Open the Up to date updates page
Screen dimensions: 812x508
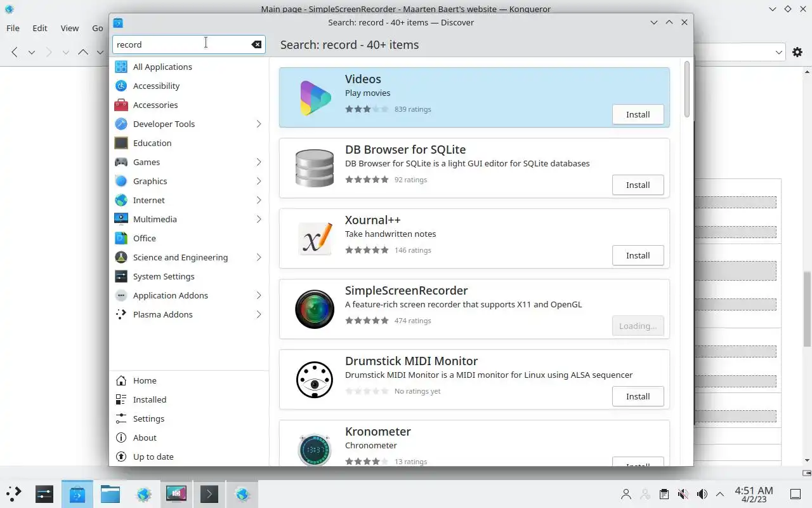(x=189, y=457)
